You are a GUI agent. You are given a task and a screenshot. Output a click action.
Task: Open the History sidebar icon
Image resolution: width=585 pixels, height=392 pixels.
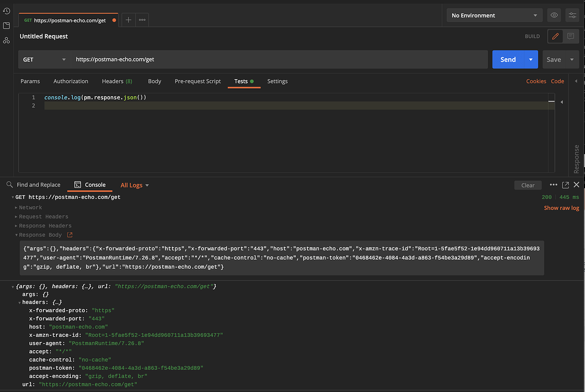coord(6,11)
